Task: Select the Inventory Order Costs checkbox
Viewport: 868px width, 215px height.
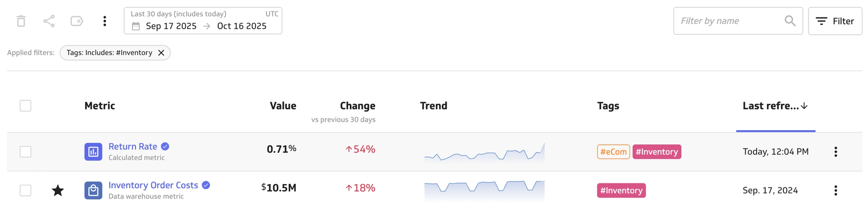Action: point(26,191)
